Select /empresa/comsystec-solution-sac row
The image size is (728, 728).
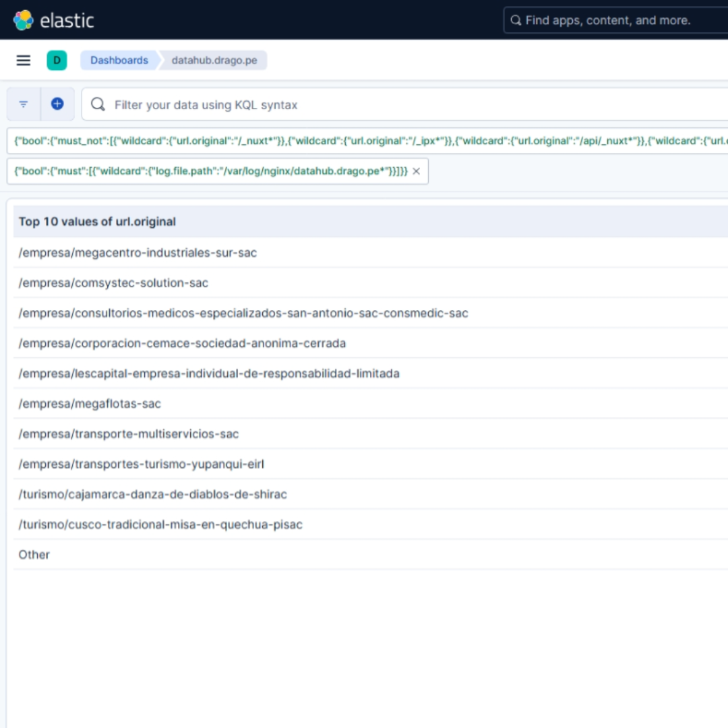[x=371, y=282]
